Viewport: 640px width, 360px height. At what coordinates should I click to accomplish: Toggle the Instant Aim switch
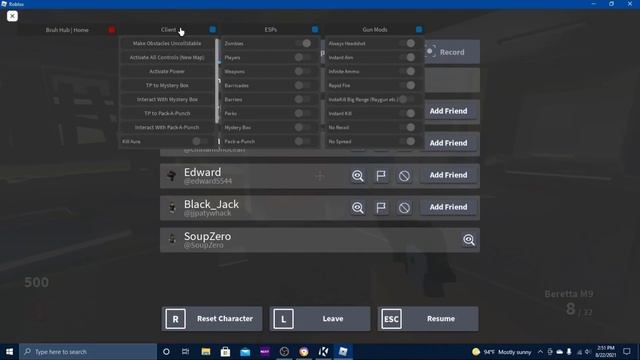click(407, 58)
